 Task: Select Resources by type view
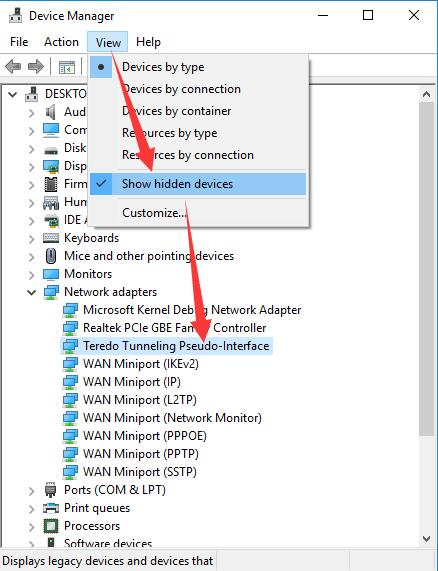click(x=198, y=133)
